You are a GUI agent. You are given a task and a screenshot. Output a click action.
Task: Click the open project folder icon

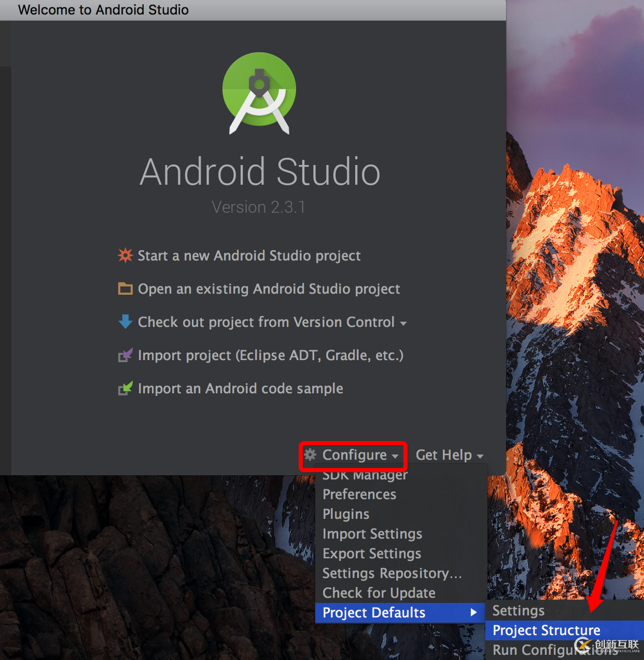(x=125, y=288)
